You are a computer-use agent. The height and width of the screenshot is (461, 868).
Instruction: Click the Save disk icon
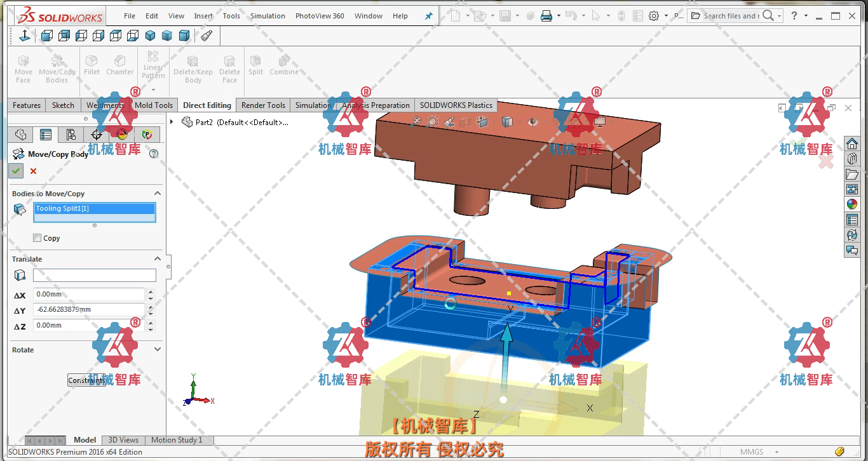pyautogui.click(x=505, y=16)
